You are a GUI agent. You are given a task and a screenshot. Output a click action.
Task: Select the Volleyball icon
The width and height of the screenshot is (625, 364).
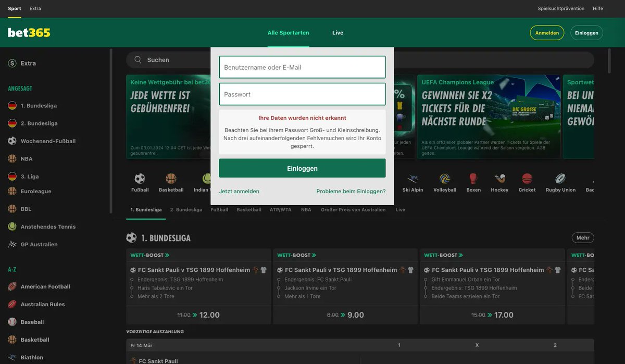pyautogui.click(x=445, y=179)
